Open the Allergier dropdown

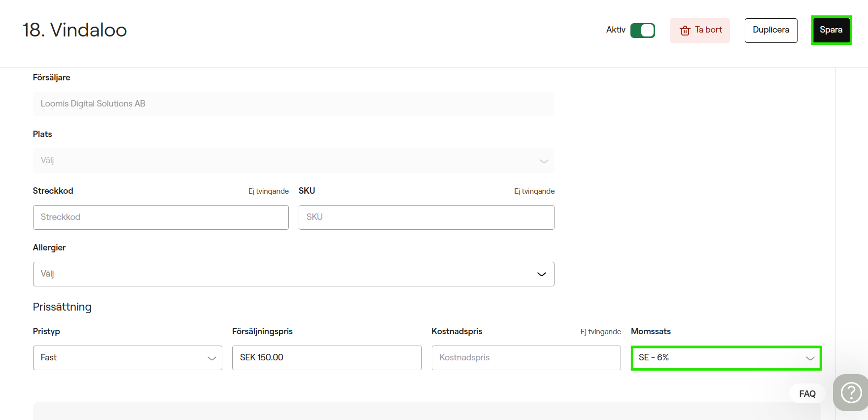coord(293,274)
